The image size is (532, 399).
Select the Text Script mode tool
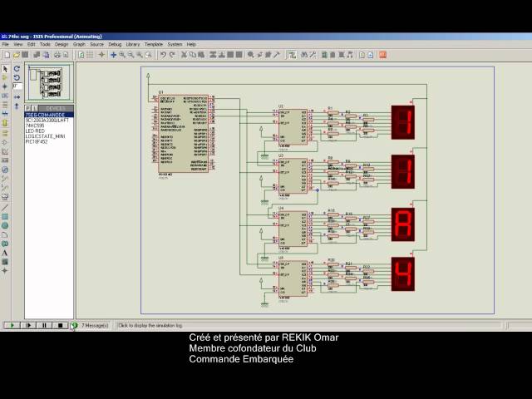5,105
